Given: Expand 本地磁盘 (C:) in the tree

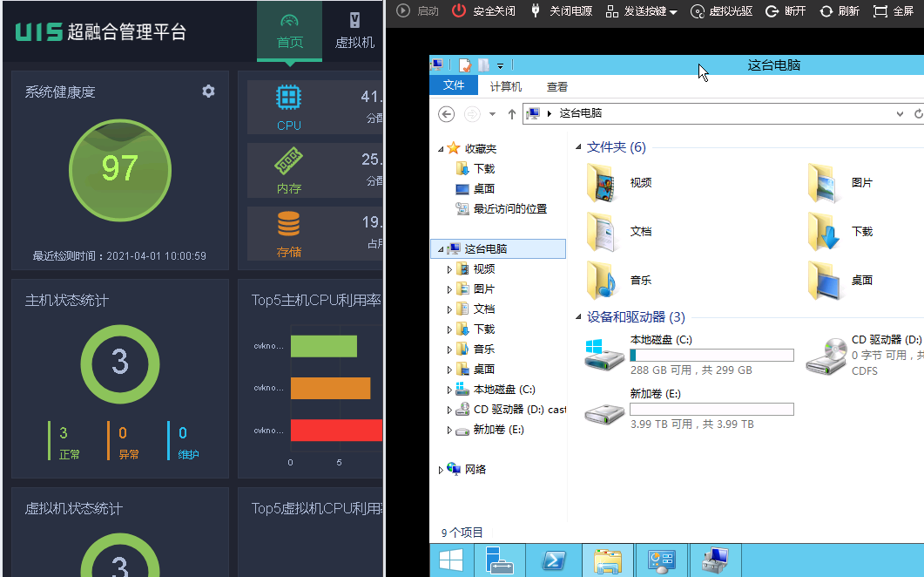Looking at the screenshot, I should coord(449,390).
